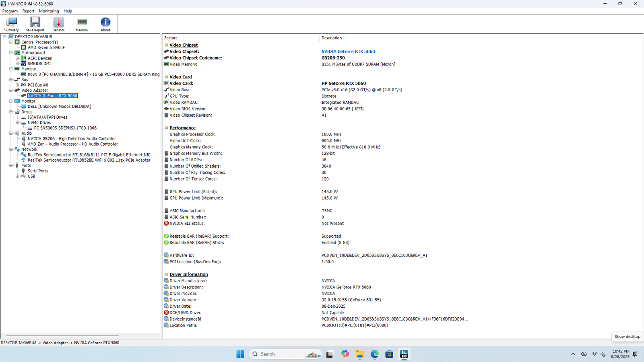
Task: Select the Ports tree node label
Action: coord(26,166)
